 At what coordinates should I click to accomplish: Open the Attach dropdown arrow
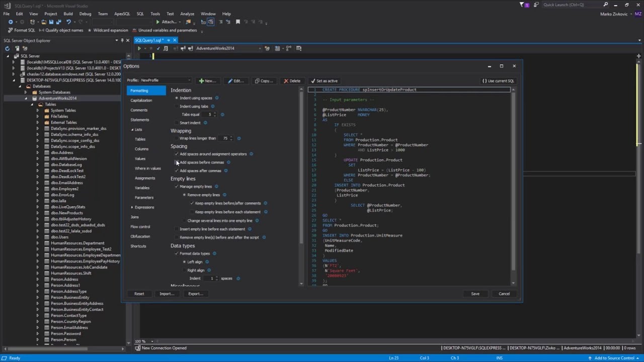(180, 22)
